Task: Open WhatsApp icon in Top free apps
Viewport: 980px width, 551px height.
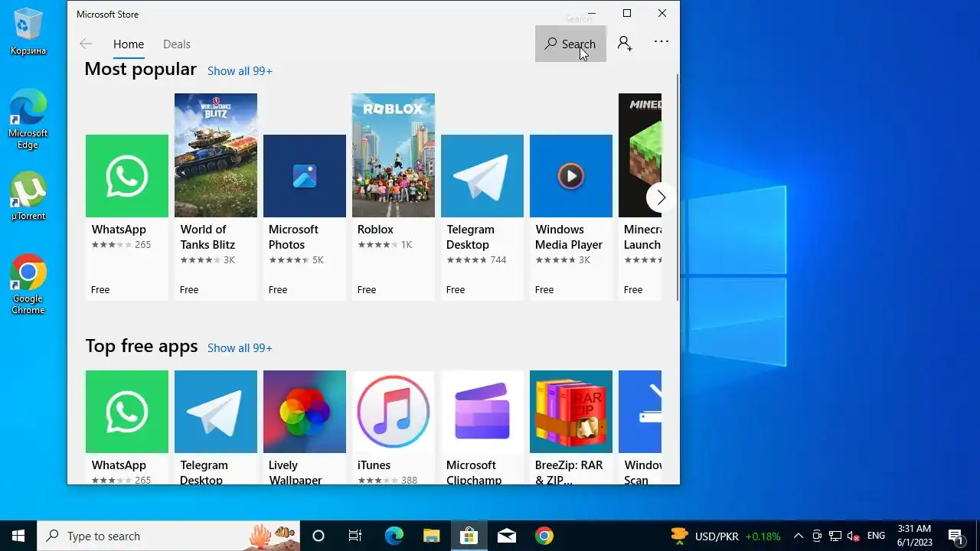Action: (x=127, y=412)
